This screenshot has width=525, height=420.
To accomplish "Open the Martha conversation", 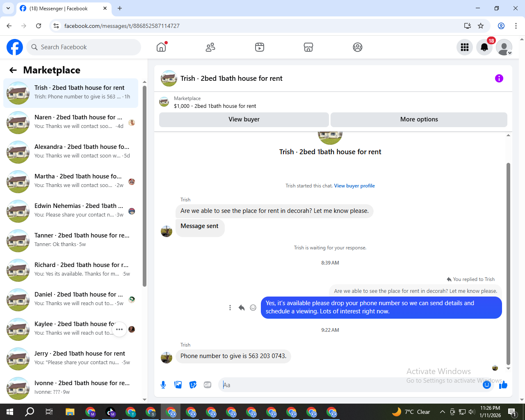I will (71, 182).
